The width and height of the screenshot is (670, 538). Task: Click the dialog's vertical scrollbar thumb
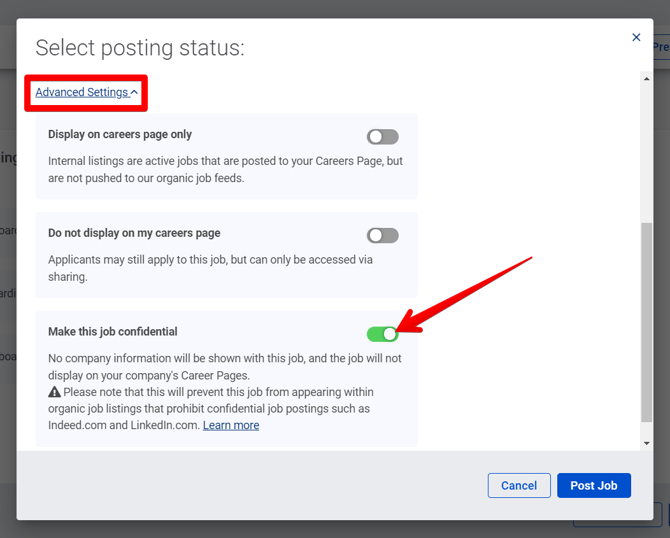[646, 320]
